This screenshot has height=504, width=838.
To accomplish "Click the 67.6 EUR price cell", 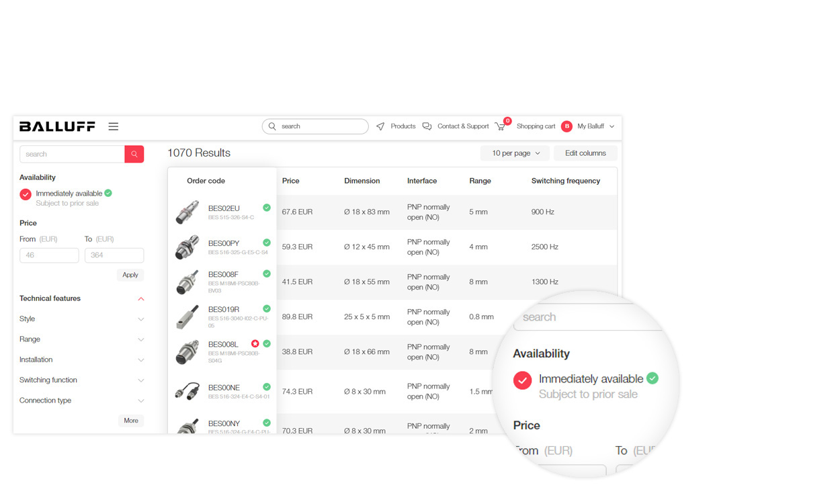I will (x=297, y=212).
